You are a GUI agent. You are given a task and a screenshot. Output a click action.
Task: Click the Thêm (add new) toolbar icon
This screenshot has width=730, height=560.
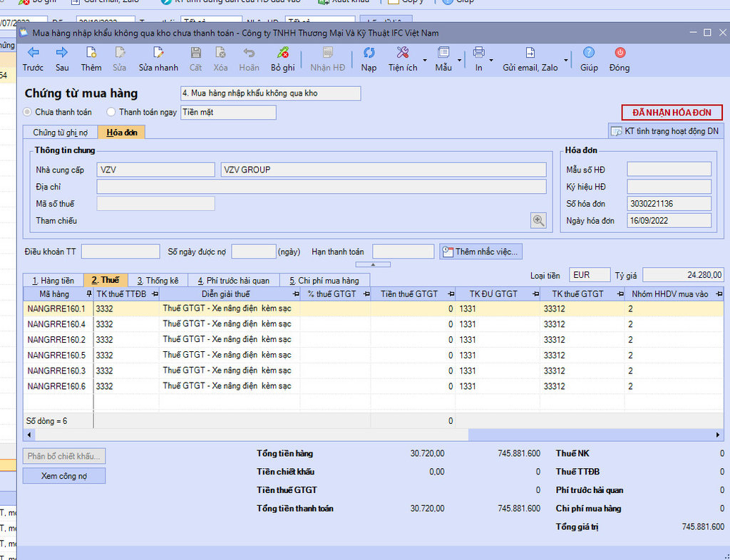pyautogui.click(x=91, y=53)
